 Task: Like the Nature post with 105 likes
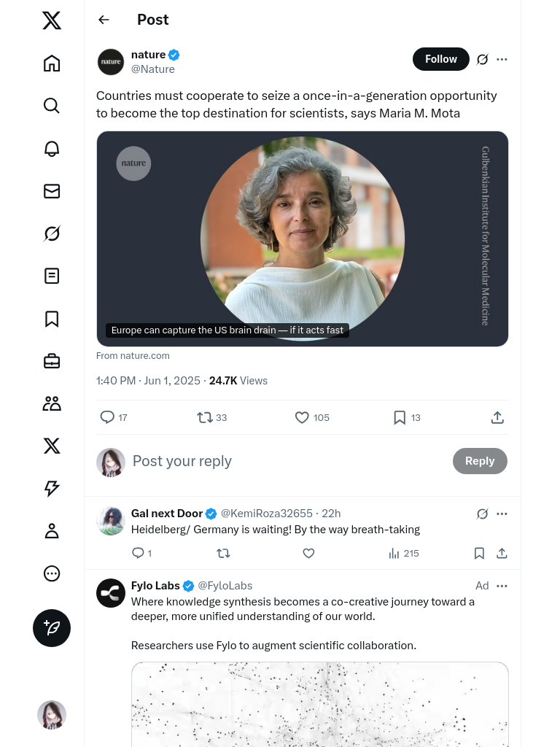[x=302, y=417]
